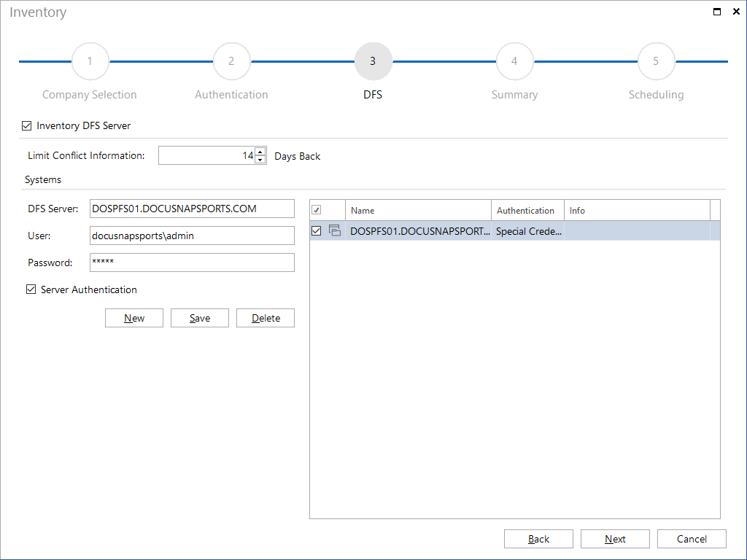Click the Save button

tap(200, 318)
